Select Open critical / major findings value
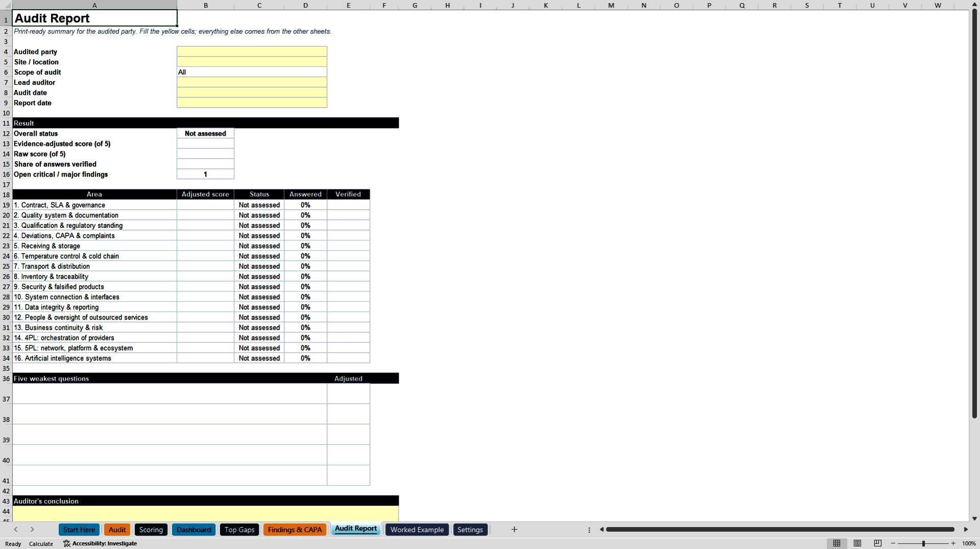The width and height of the screenshot is (980, 549). pos(205,174)
